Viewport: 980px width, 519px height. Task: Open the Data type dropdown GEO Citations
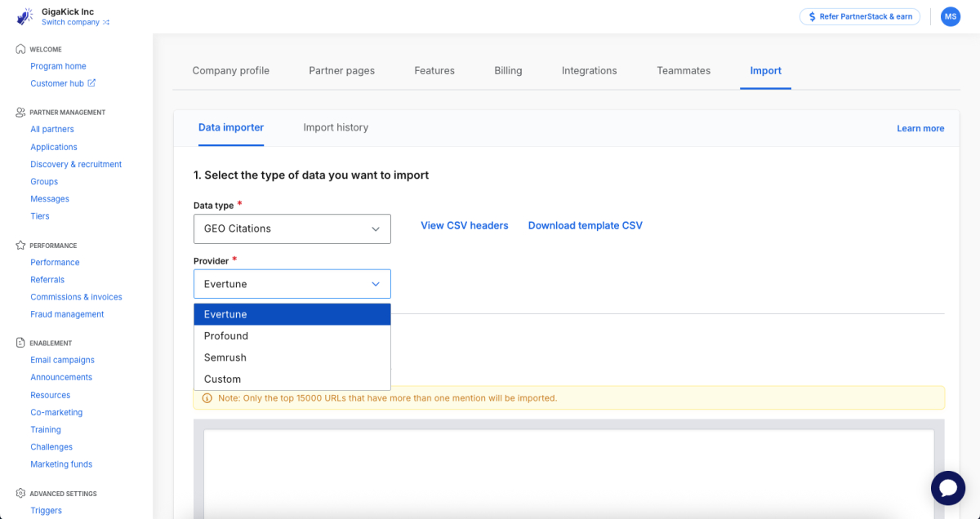point(292,228)
